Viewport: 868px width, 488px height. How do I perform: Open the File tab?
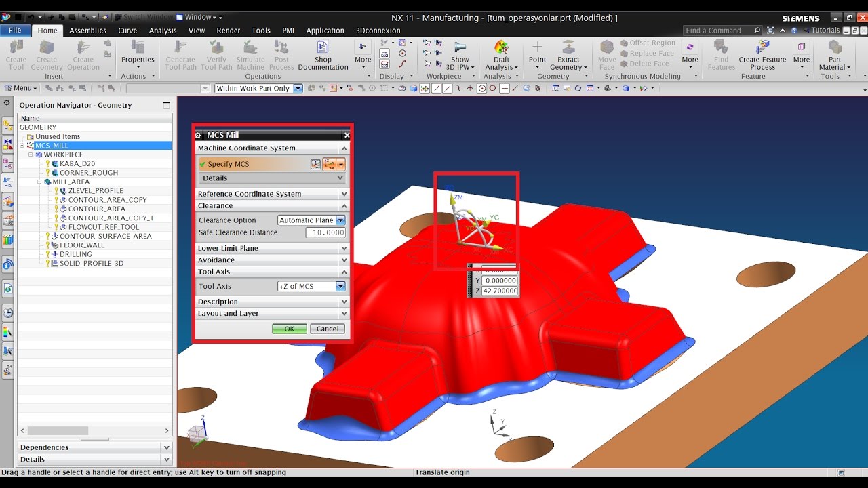click(15, 30)
